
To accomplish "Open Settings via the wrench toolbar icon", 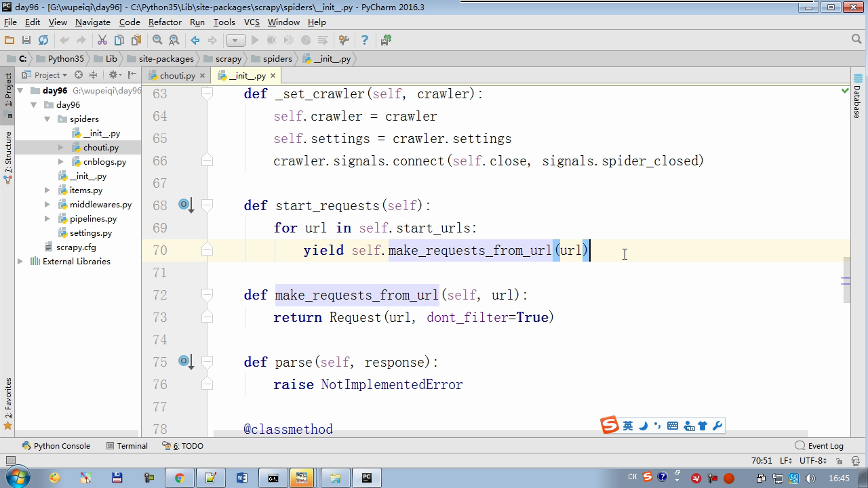I will click(x=344, y=41).
